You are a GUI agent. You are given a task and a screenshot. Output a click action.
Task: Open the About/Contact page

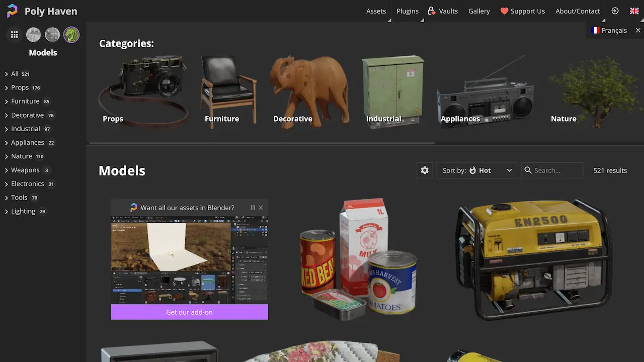[x=578, y=11]
